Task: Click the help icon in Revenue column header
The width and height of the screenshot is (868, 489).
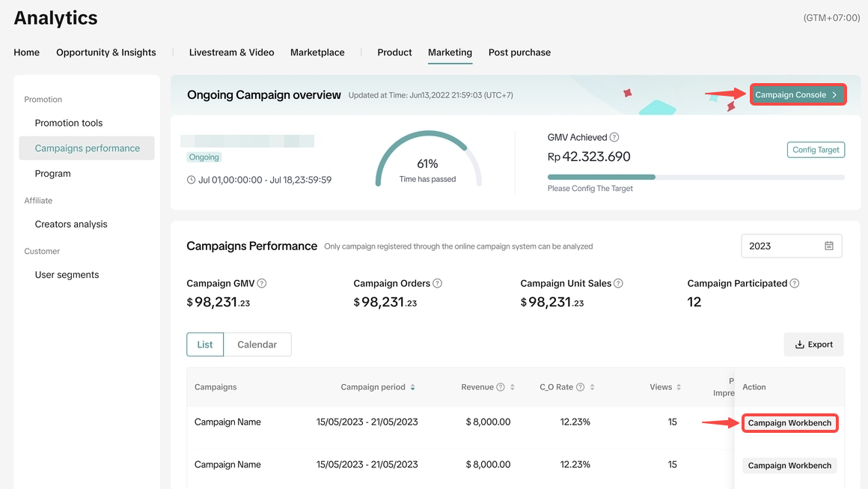Action: [x=500, y=387]
